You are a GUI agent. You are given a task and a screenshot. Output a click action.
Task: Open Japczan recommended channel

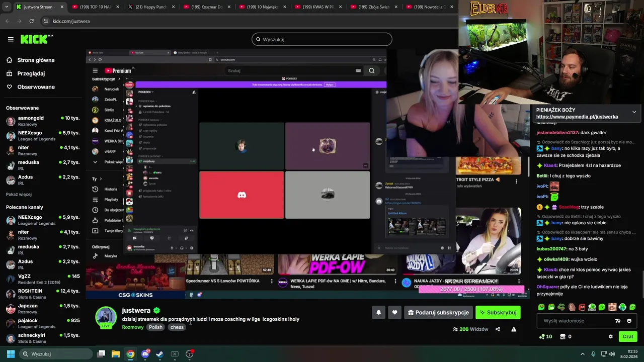click(x=42, y=308)
